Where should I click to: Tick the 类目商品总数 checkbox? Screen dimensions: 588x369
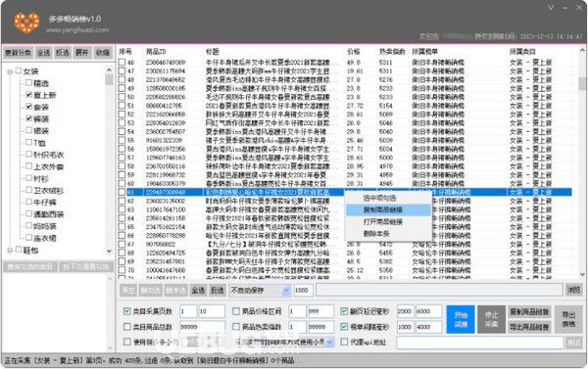[x=127, y=327]
